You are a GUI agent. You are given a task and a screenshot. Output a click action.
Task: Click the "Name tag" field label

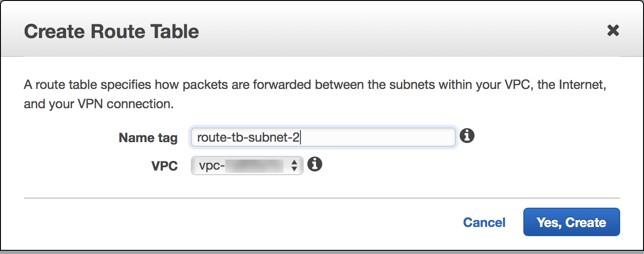tap(148, 138)
